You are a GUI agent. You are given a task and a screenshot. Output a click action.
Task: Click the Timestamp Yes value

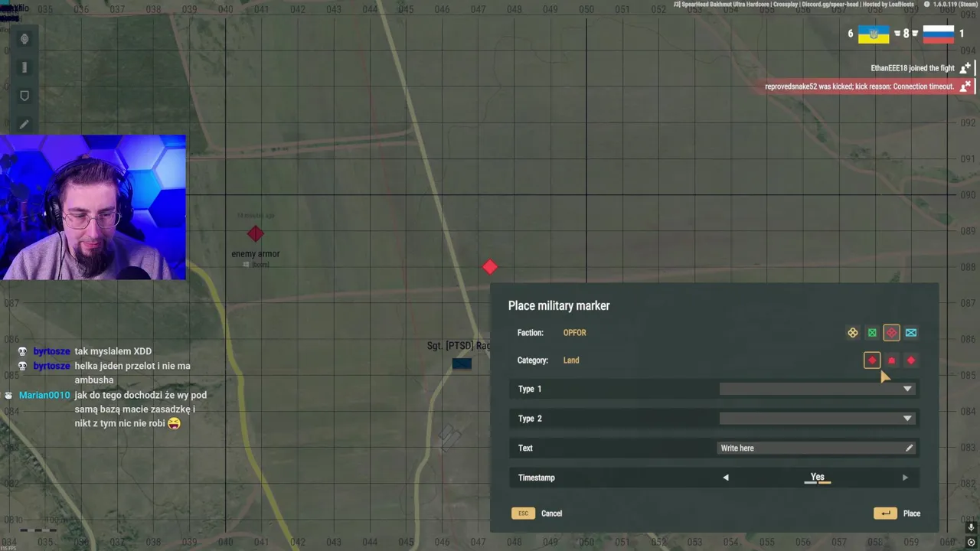[x=818, y=477]
